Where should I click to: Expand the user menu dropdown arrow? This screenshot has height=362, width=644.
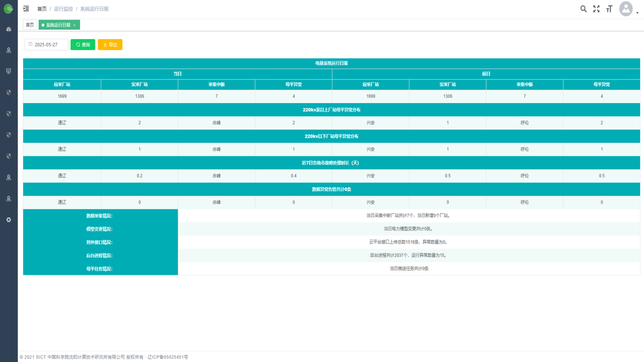637,13
